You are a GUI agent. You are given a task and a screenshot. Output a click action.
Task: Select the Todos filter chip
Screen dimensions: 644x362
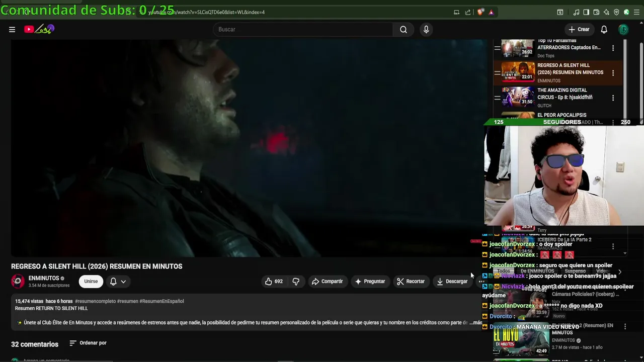point(503,271)
